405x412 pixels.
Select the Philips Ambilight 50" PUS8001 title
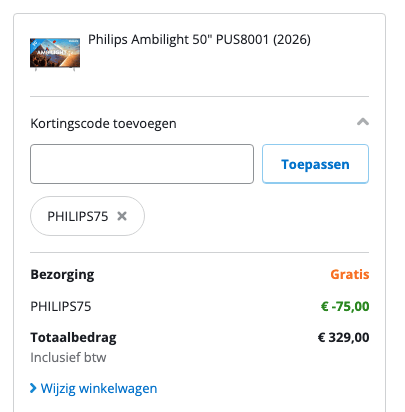[x=199, y=40]
